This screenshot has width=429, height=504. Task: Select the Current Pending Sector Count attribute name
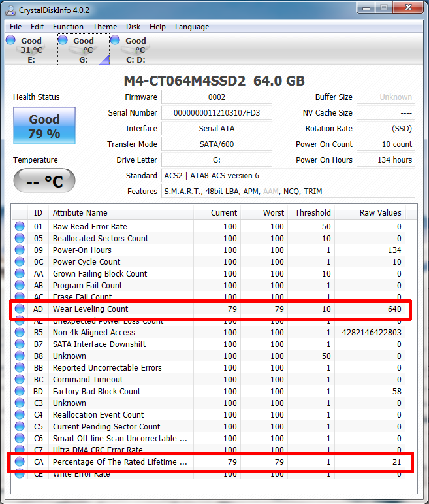click(x=106, y=426)
